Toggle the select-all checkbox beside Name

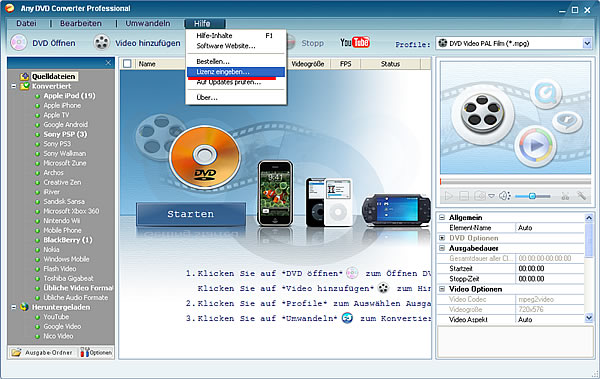(127, 64)
